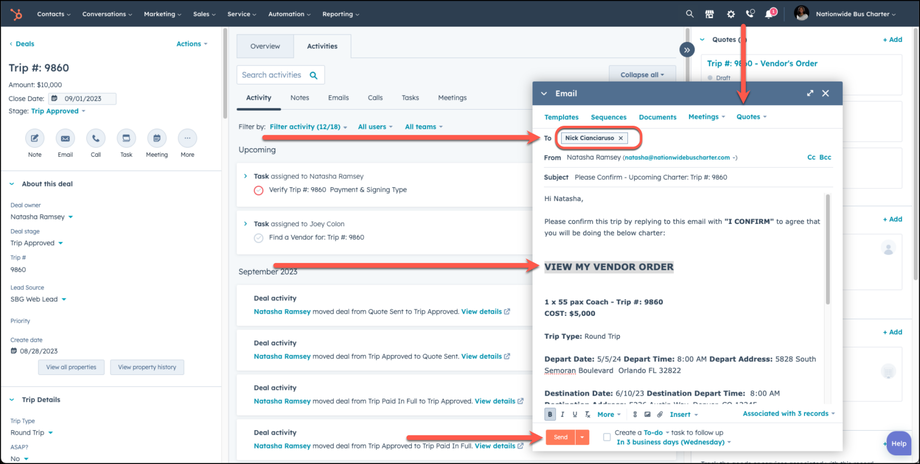Screen dimensions: 920x464
Task: Open the settings gear icon
Action: (x=730, y=14)
